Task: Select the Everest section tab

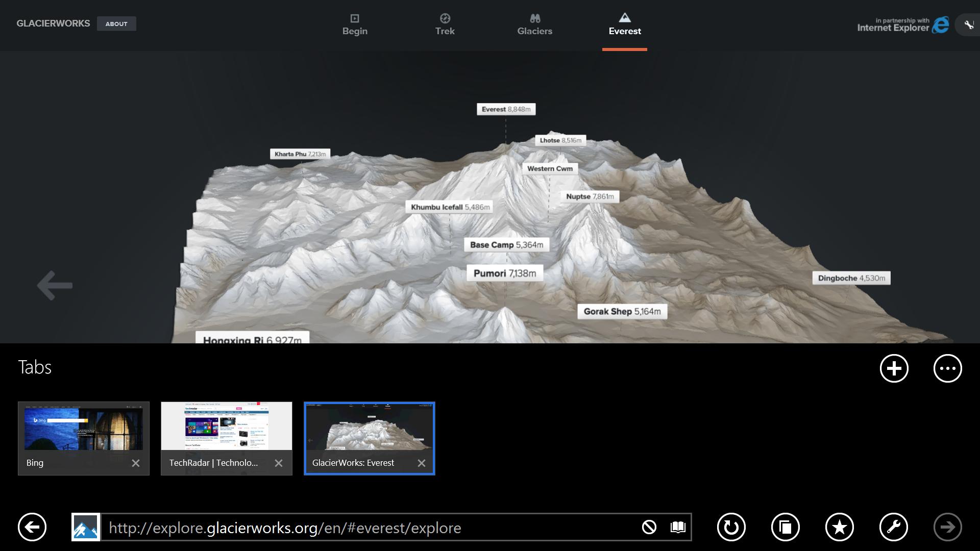Action: (625, 25)
